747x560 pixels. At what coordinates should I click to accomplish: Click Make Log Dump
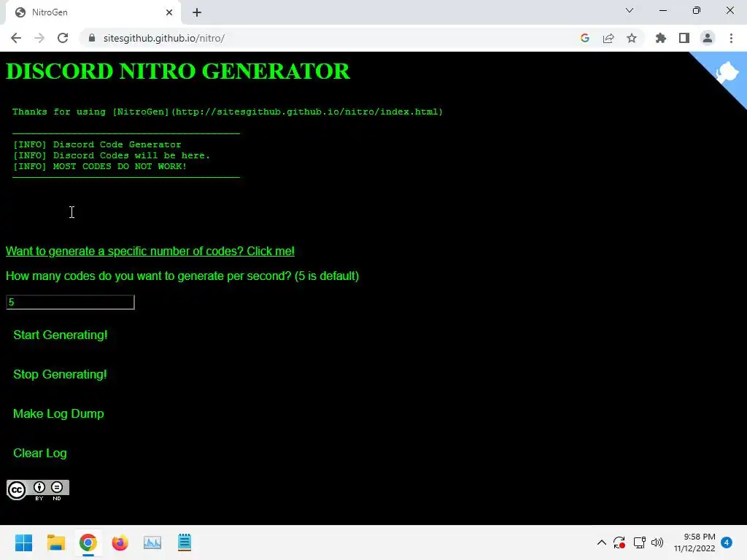58,414
